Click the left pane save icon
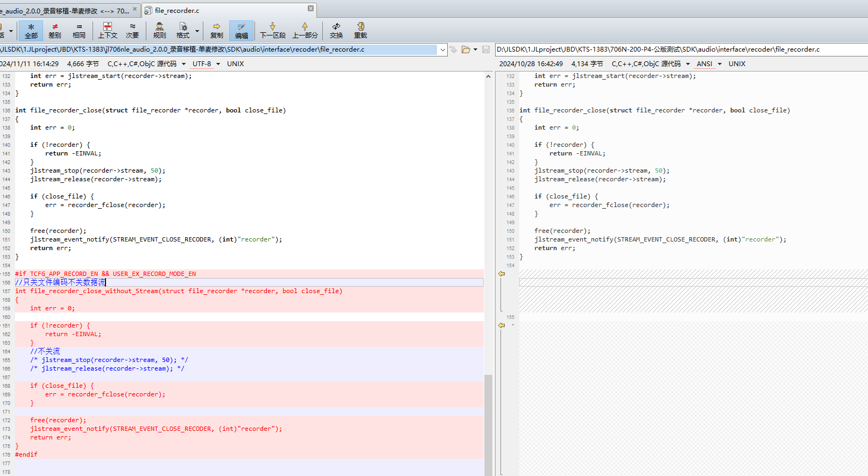 coord(486,49)
